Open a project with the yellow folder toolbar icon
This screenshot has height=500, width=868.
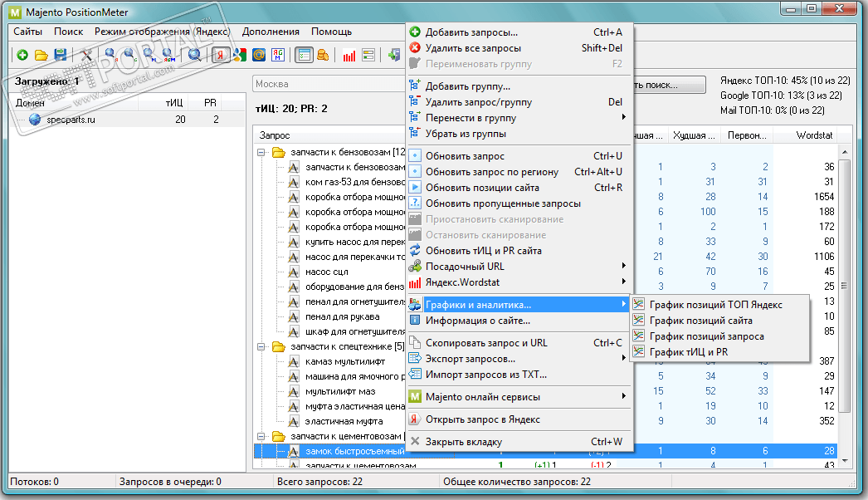(41, 55)
